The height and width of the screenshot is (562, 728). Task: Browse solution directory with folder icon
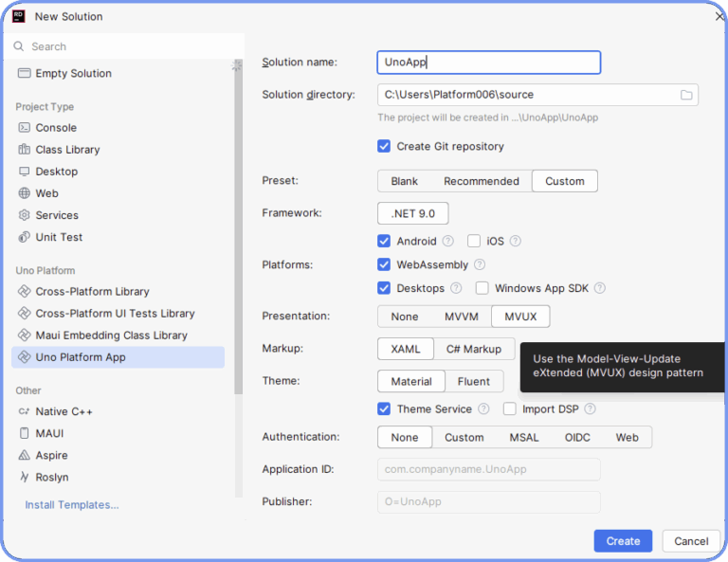pyautogui.click(x=686, y=95)
